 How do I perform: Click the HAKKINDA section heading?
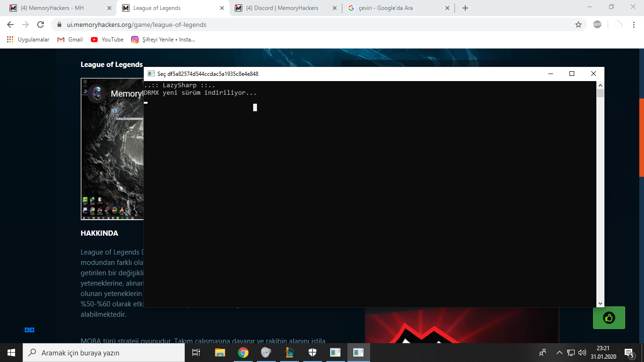99,233
